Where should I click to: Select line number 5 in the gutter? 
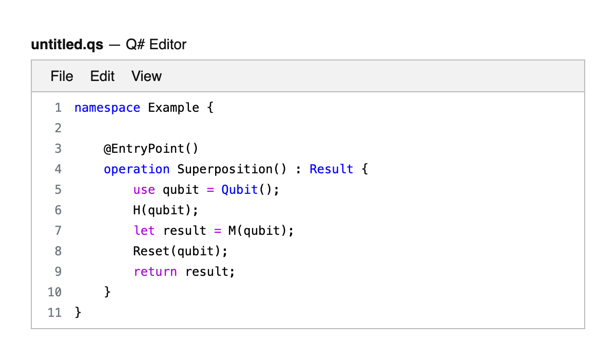57,190
